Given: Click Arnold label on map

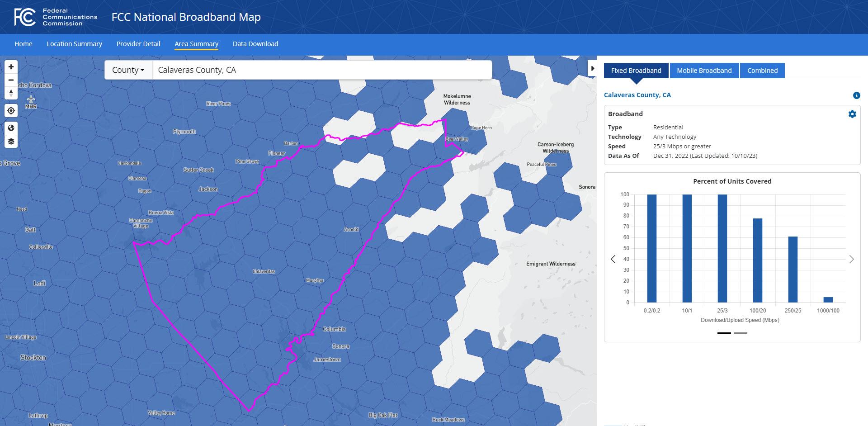Looking at the screenshot, I should pos(351,229).
